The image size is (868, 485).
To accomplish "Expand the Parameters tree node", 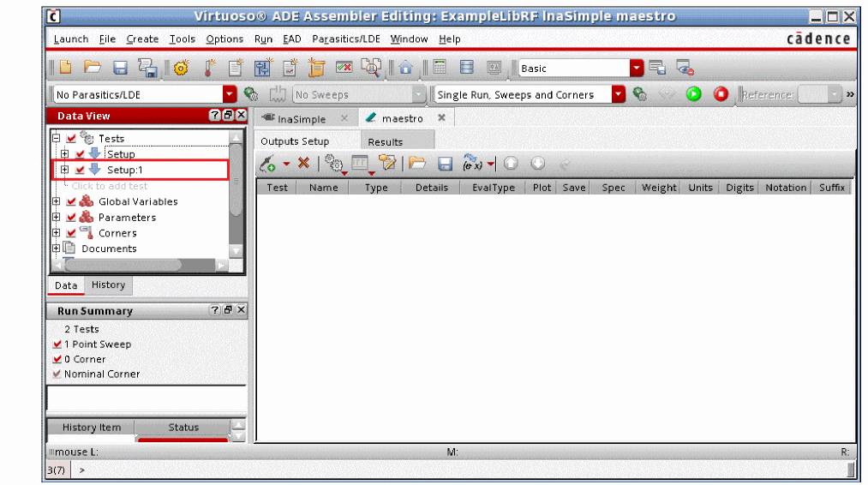I will pos(56,217).
